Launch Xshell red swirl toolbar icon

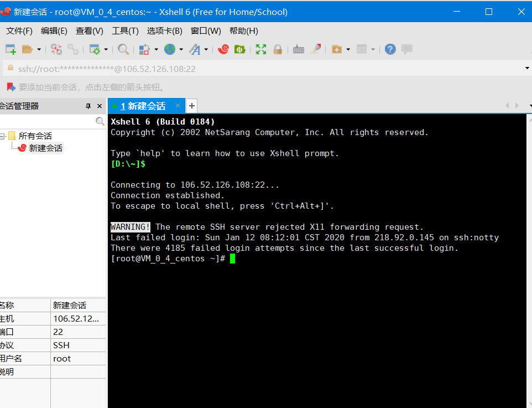pyautogui.click(x=223, y=49)
